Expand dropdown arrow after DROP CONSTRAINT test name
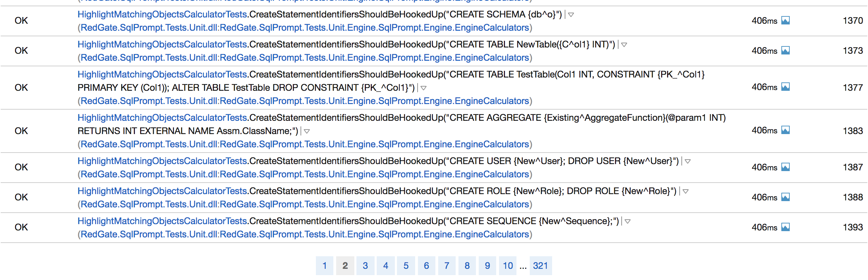The height and width of the screenshot is (280, 868). 424,88
